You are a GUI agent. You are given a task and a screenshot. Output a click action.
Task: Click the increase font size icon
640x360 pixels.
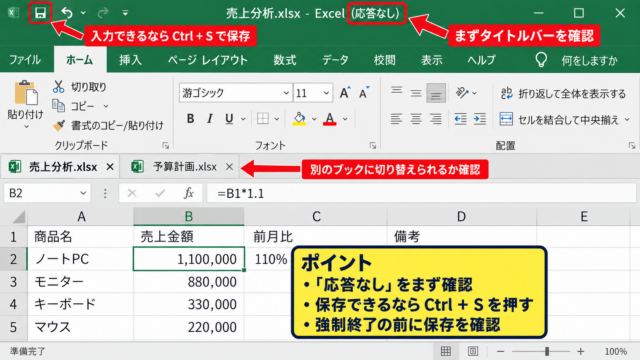coord(344,93)
